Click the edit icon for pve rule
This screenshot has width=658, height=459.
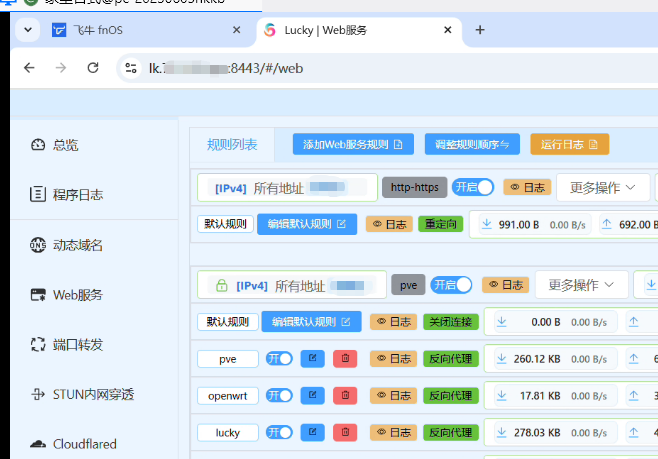tap(313, 358)
